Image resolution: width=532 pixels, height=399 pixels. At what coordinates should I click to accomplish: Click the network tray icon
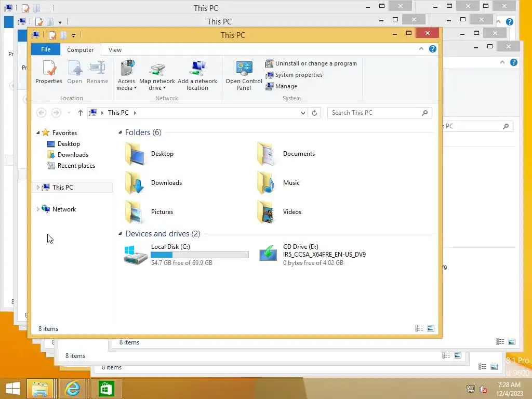pyautogui.click(x=471, y=389)
